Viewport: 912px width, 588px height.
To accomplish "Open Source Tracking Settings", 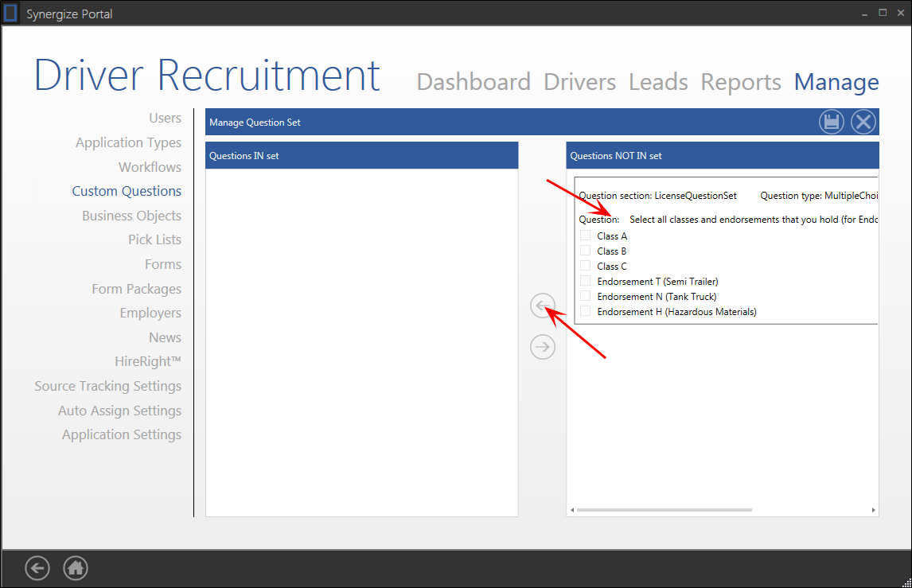I will coord(107,386).
